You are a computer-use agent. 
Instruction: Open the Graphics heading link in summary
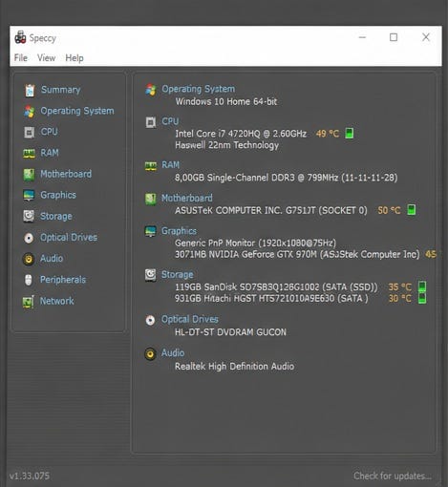[179, 231]
